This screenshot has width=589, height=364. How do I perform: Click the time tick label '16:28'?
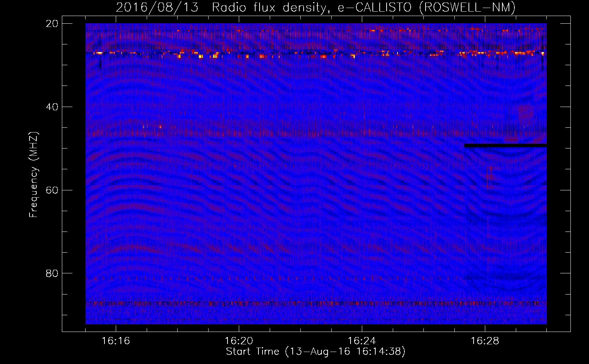tap(485, 341)
